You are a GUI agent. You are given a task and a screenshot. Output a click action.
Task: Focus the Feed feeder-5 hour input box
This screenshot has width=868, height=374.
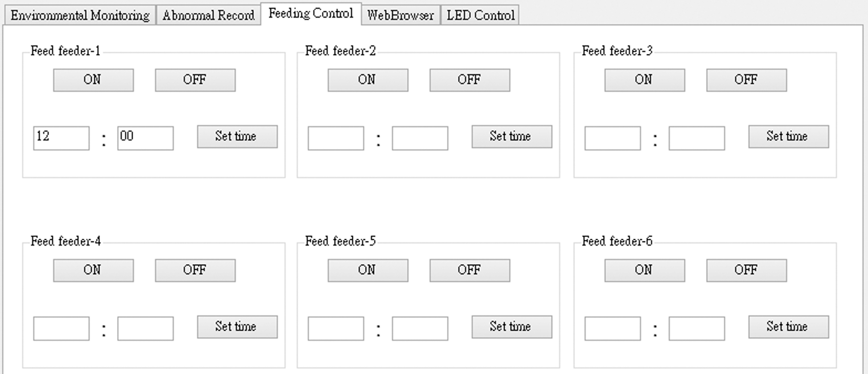pyautogui.click(x=336, y=329)
